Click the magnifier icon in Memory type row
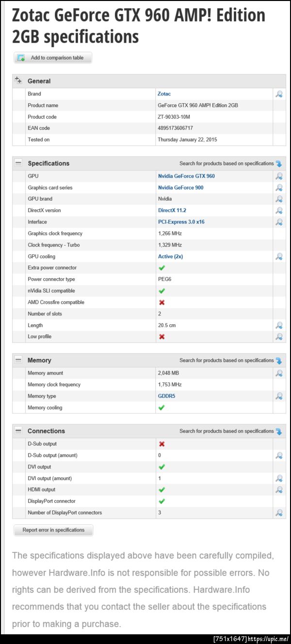Screen dimensions: 291x644 pos(279,396)
